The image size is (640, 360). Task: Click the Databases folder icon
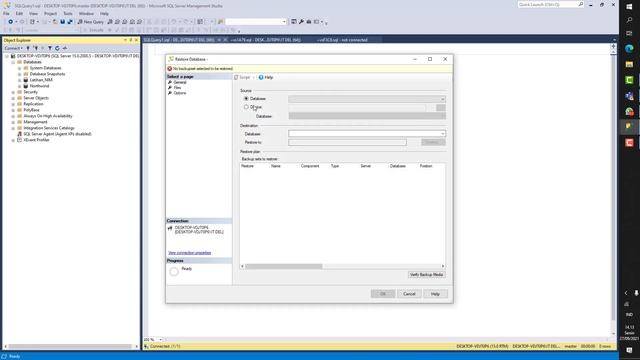19,62
